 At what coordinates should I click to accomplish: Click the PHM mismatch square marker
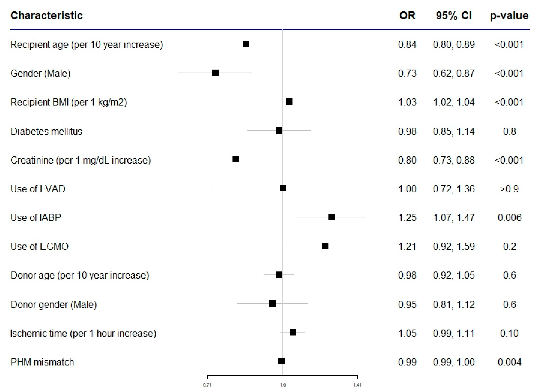coord(281,361)
